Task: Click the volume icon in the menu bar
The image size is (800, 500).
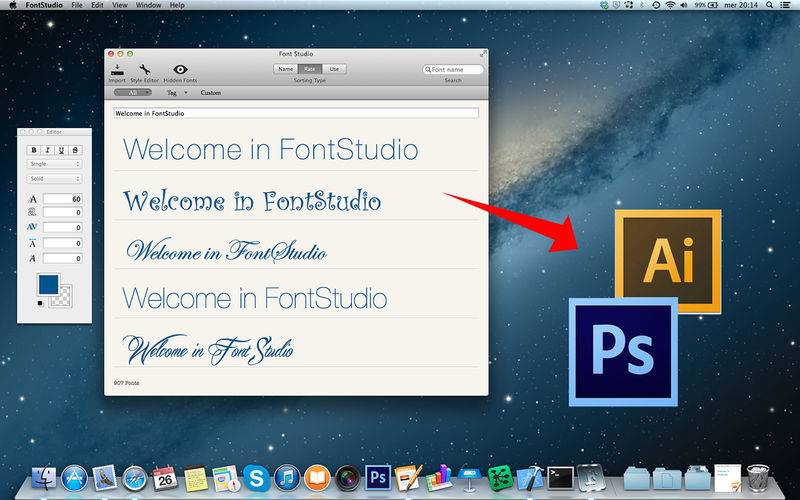Action: coord(684,5)
